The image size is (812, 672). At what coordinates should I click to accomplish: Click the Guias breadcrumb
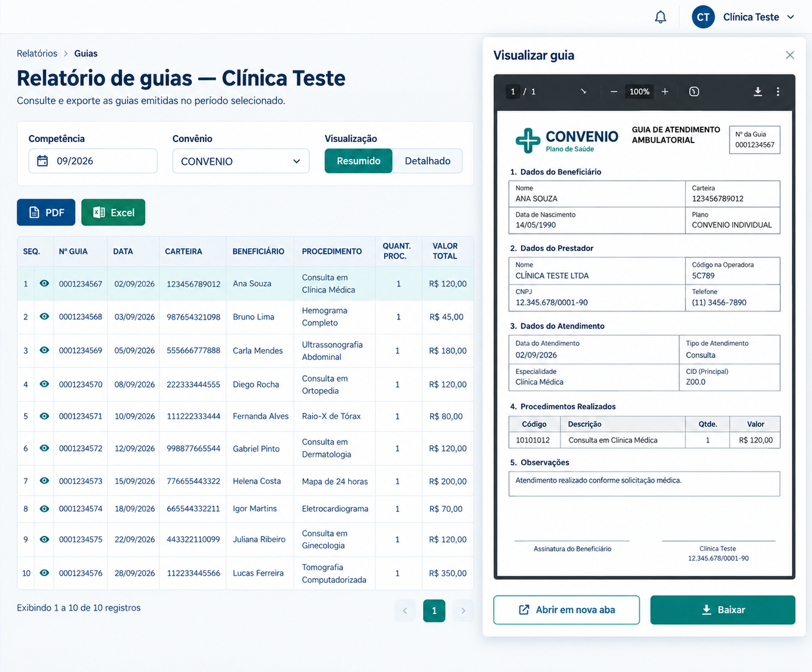[86, 53]
